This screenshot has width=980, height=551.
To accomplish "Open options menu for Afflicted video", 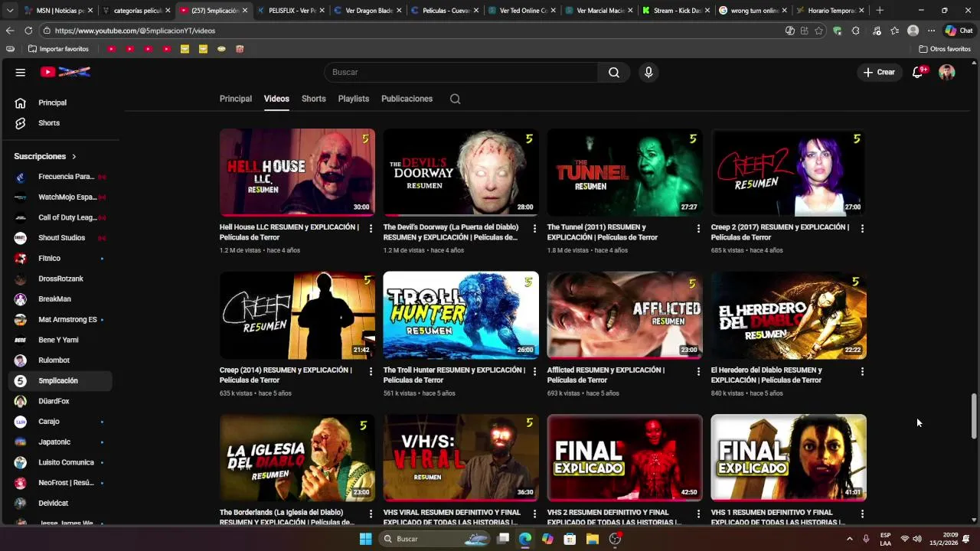I will [x=698, y=371].
